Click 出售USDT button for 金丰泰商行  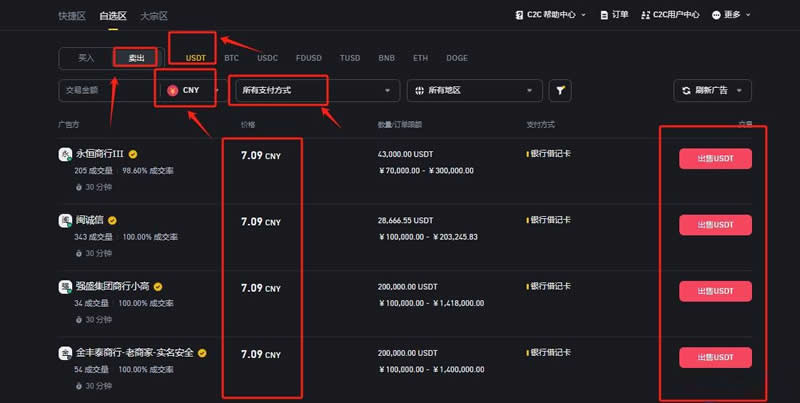click(714, 357)
